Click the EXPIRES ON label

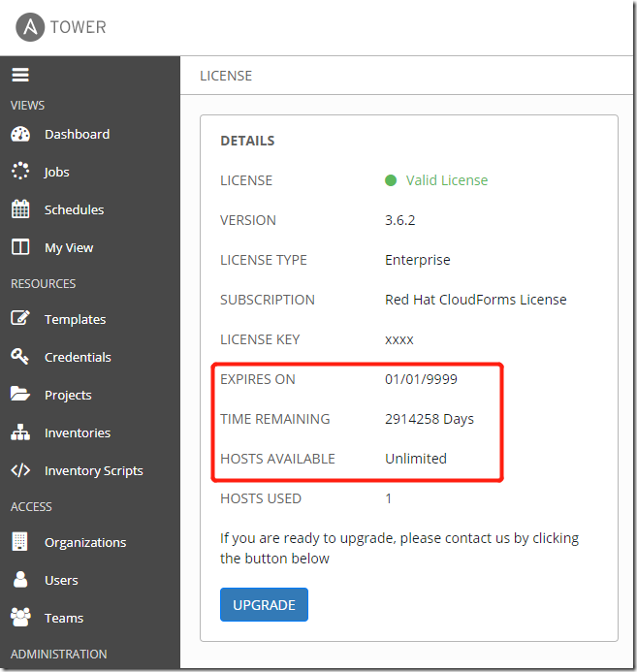tap(258, 379)
